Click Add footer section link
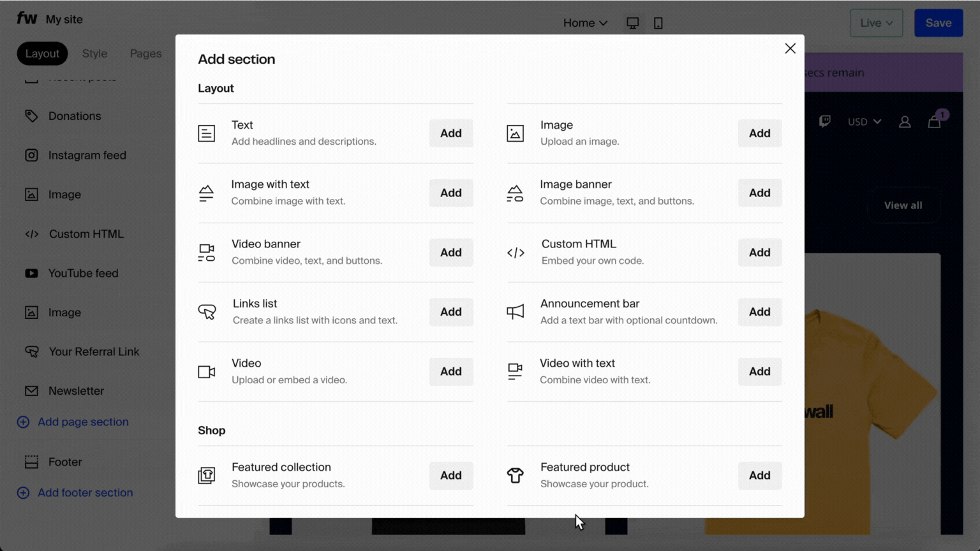This screenshot has height=551, width=980. click(x=85, y=492)
